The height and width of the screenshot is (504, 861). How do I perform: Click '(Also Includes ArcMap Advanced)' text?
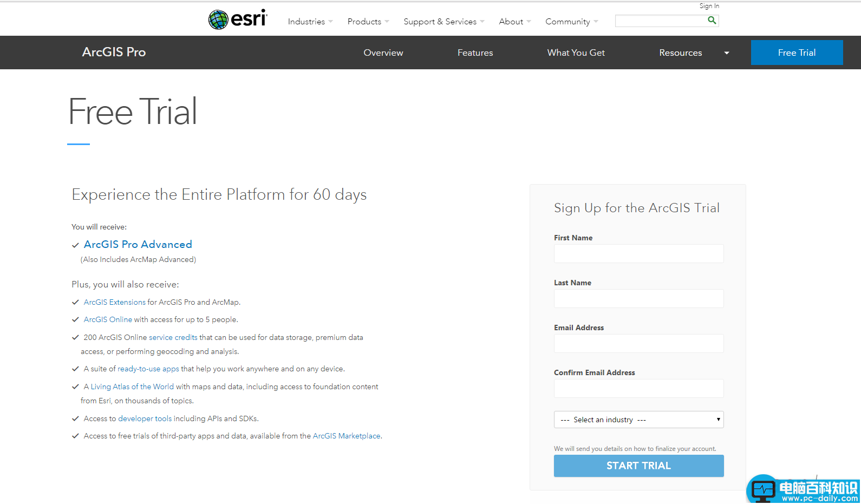coord(139,259)
